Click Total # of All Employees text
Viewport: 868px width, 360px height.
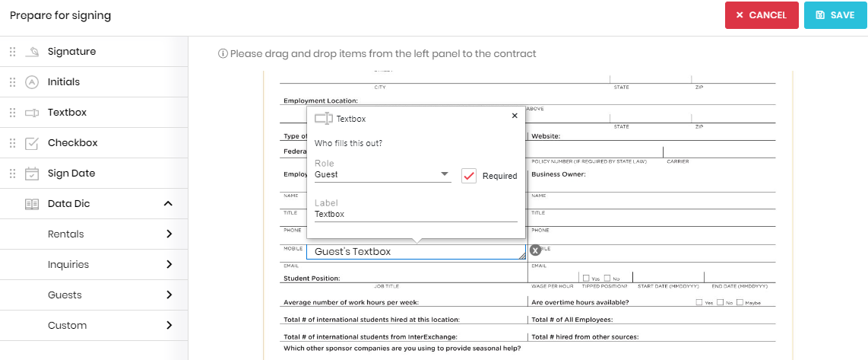(572, 320)
